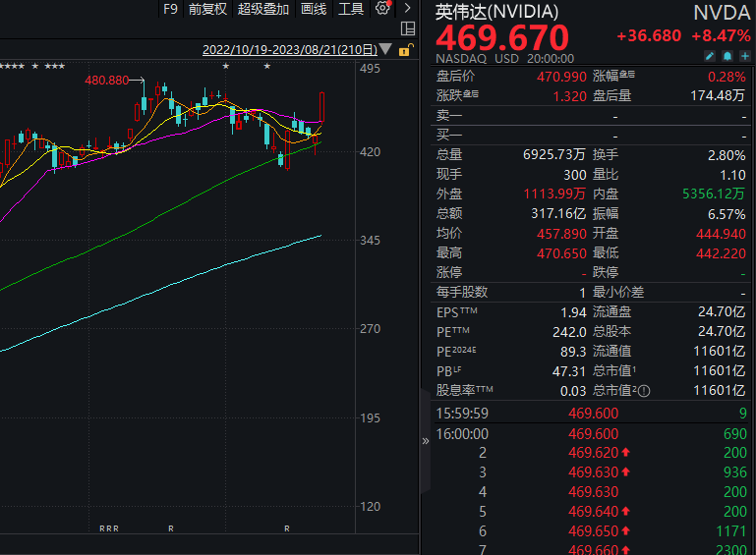Toggle the side panel layout icon

tap(408, 28)
